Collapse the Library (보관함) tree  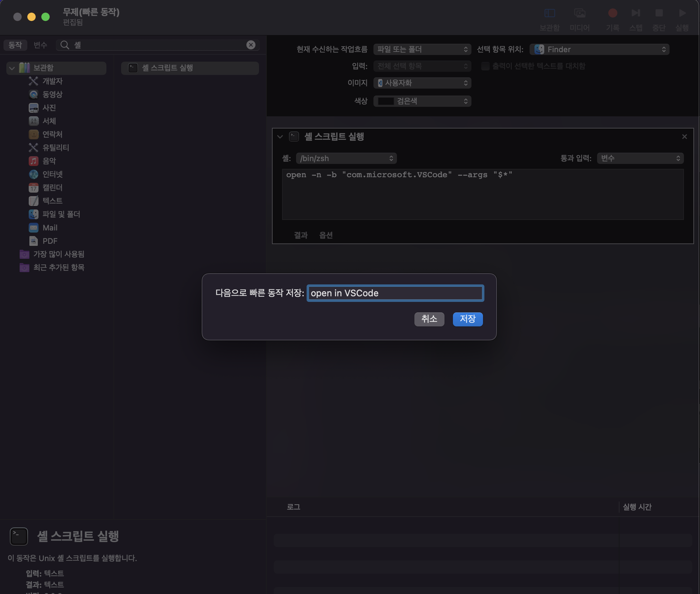12,68
